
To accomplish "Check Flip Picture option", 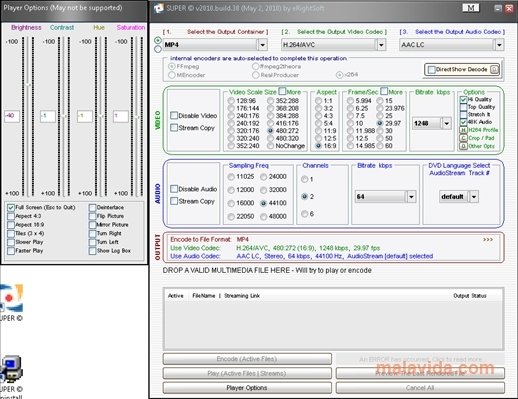I will pos(92,216).
